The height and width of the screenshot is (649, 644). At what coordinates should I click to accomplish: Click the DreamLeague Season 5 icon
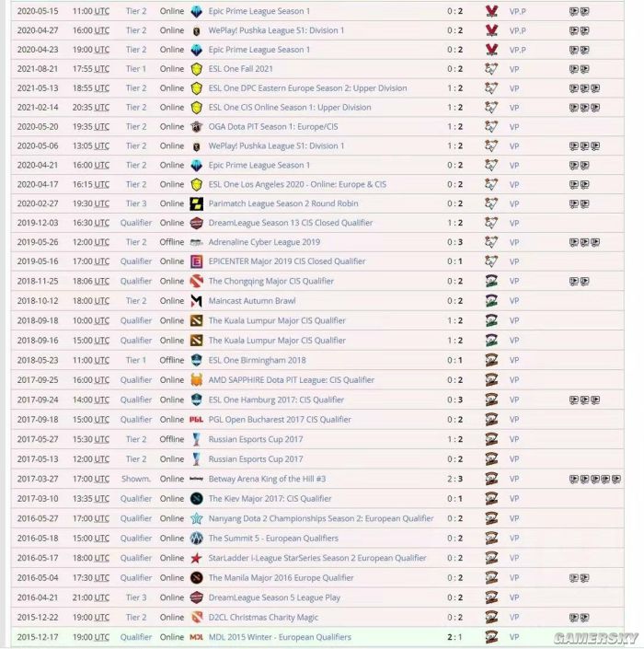[197, 597]
